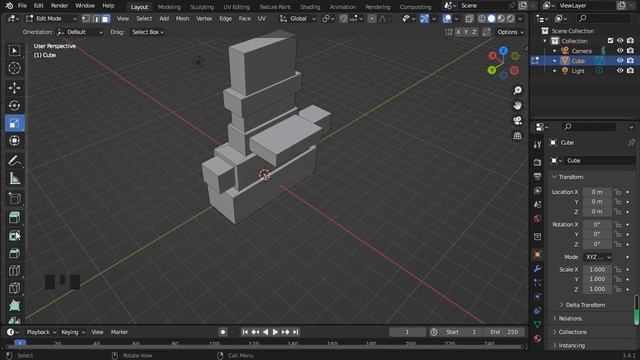Viewport: 640px width, 360px height.
Task: Expand Delta Transform panel
Action: point(584,305)
